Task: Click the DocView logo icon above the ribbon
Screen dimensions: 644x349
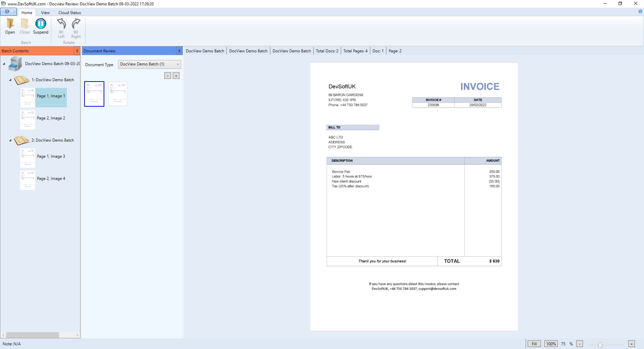Action: [7, 11]
